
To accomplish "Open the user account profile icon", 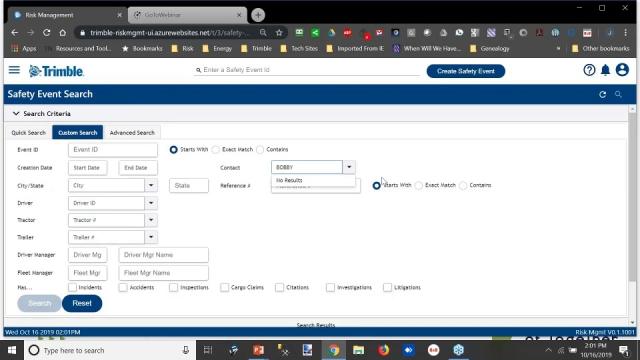I will click(622, 70).
